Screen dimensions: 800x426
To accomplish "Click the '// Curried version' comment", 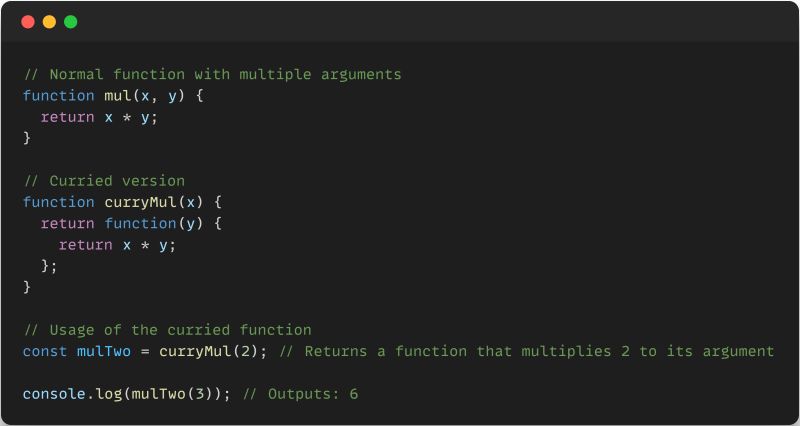I will tap(105, 181).
